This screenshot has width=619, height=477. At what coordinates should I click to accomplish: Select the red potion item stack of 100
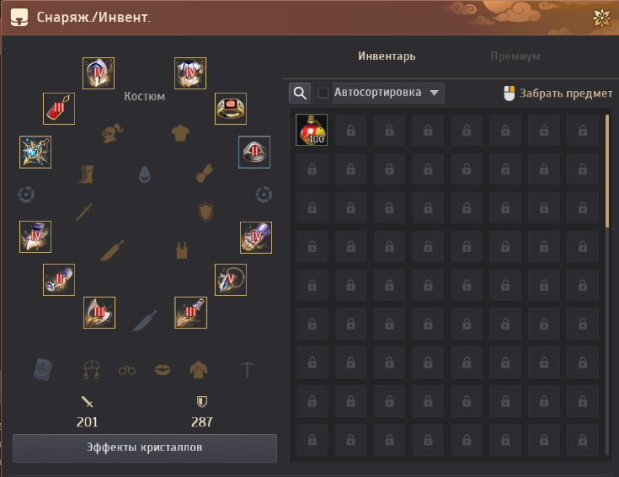[311, 130]
